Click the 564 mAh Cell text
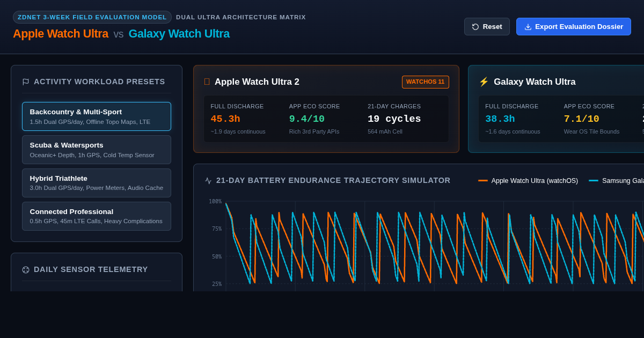The height and width of the screenshot is (338, 644). pyautogui.click(x=385, y=131)
